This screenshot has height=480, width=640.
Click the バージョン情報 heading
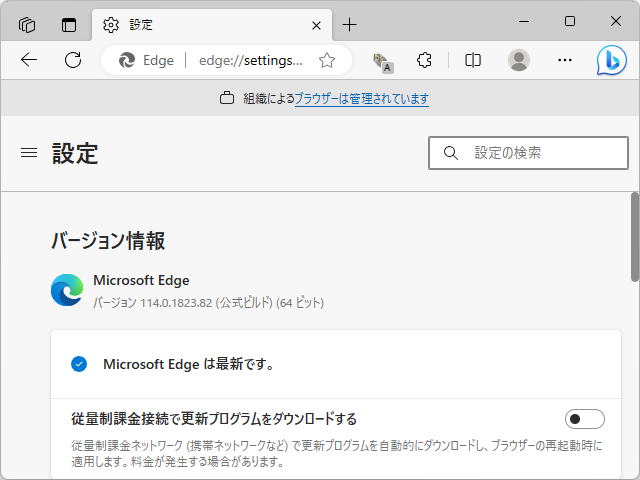108,240
